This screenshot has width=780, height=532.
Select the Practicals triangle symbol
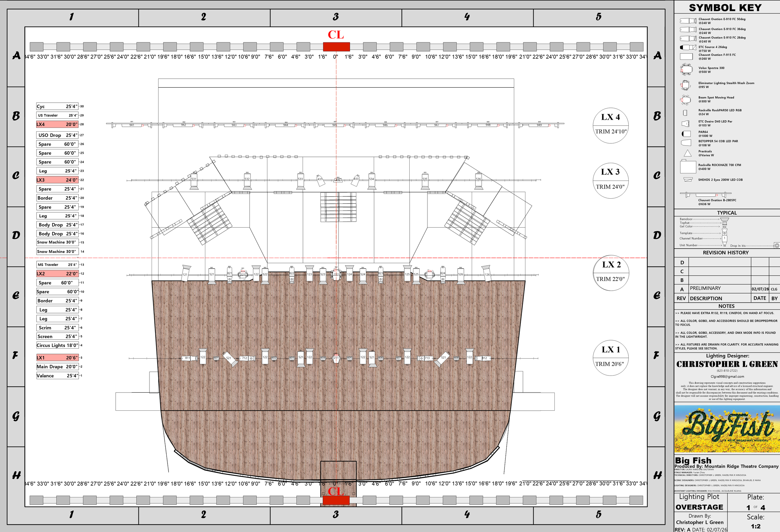(x=688, y=153)
